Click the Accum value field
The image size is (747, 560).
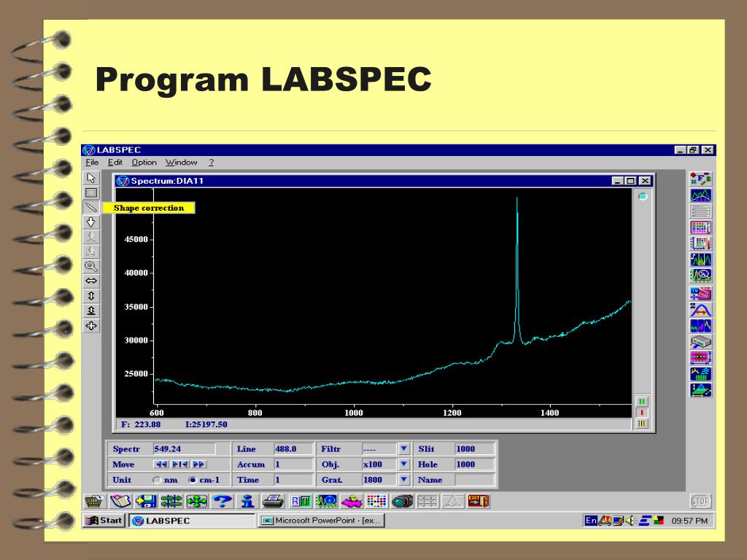point(293,464)
